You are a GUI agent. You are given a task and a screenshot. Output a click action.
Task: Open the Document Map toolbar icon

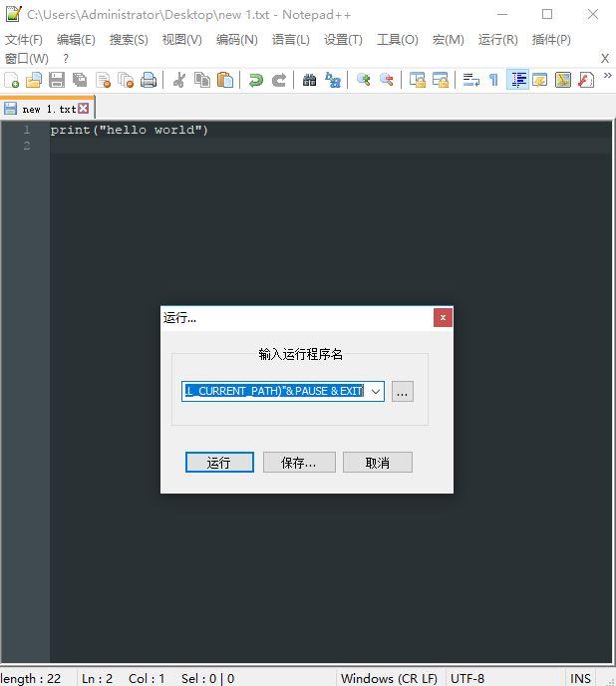563,80
